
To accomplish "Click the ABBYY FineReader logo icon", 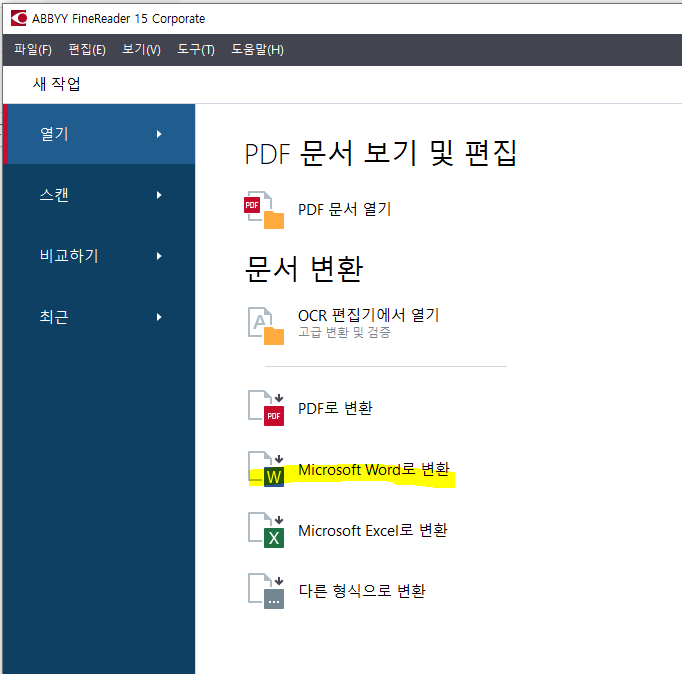I will tap(19, 18).
